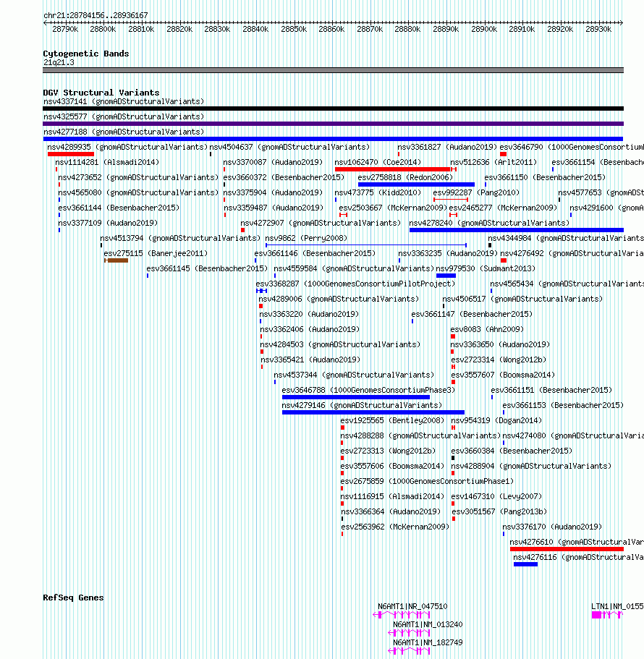
Task: Click the esv3557607 (Boomsma2014) label
Action: pos(503,375)
